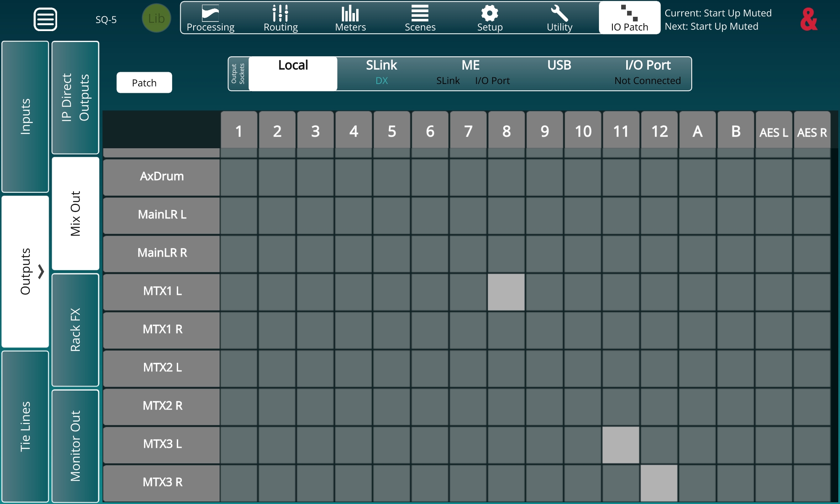Toggle patch of MTX3 L to socket 11

(x=621, y=445)
